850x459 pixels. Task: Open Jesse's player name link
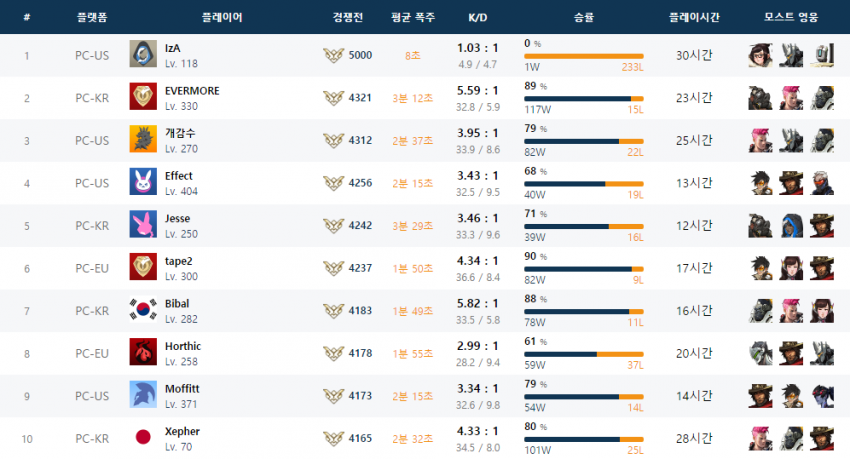click(177, 218)
